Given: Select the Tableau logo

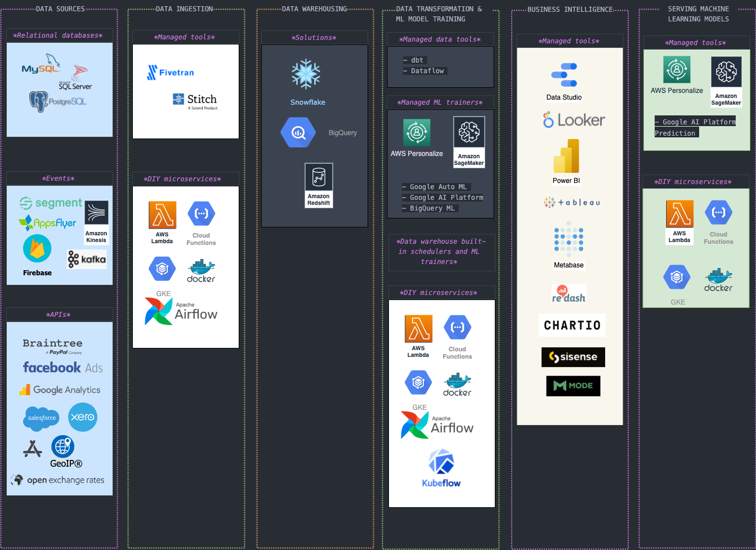Looking at the screenshot, I should click(x=572, y=202).
